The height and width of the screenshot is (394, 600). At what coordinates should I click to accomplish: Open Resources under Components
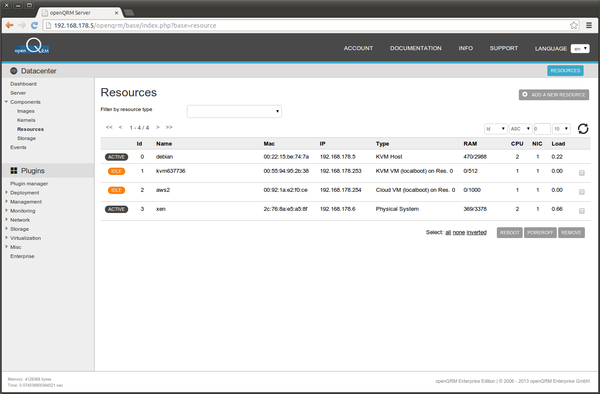click(x=30, y=129)
